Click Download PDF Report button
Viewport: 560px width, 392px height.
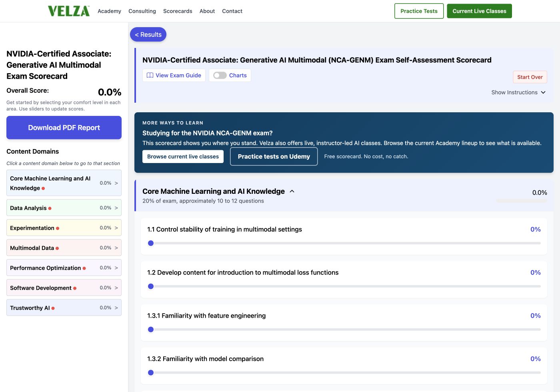tap(64, 127)
